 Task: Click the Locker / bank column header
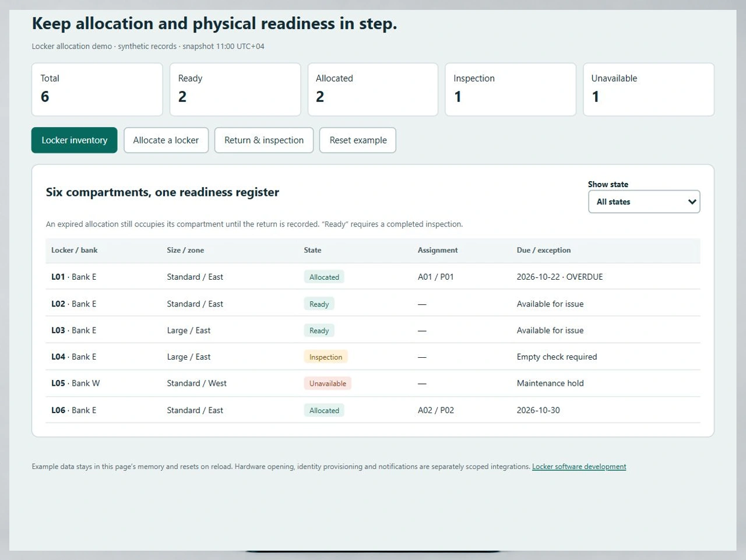[75, 250]
